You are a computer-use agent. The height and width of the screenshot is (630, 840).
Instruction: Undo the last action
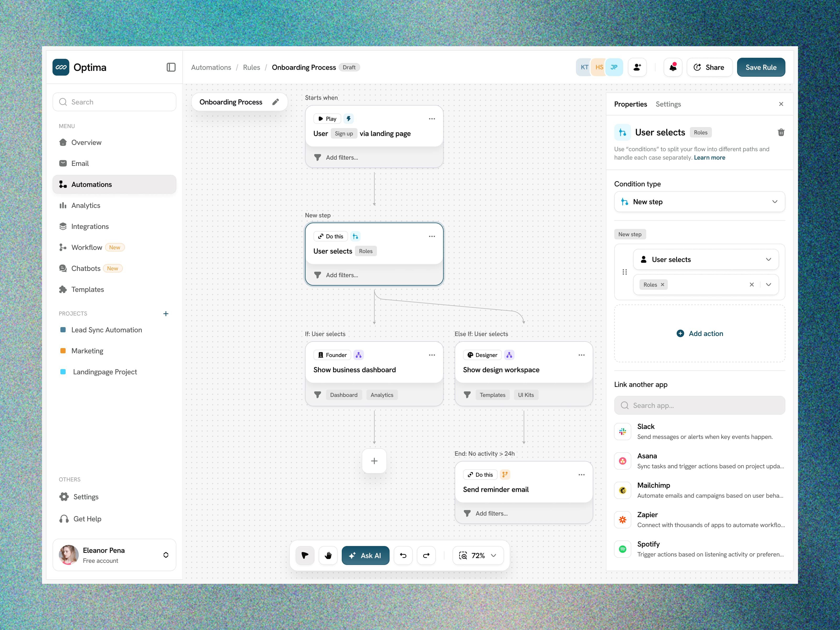[403, 555]
